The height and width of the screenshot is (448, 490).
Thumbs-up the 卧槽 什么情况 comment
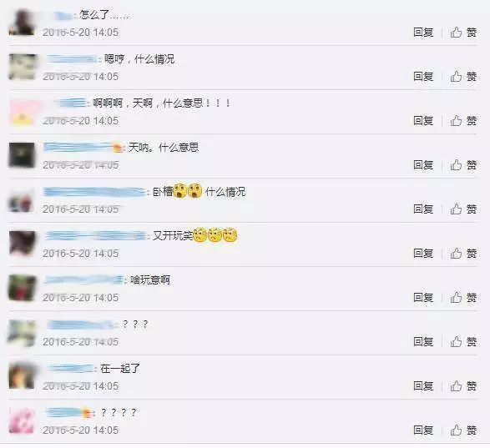pos(463,209)
